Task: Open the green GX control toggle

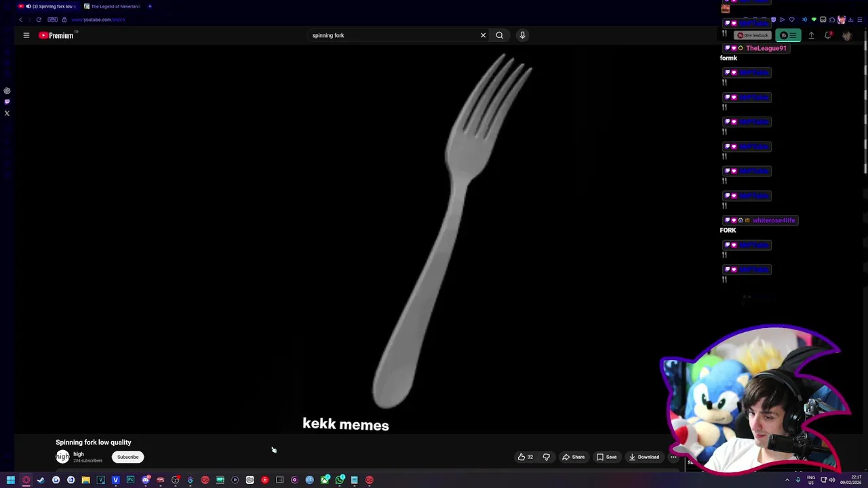Action: tap(789, 35)
